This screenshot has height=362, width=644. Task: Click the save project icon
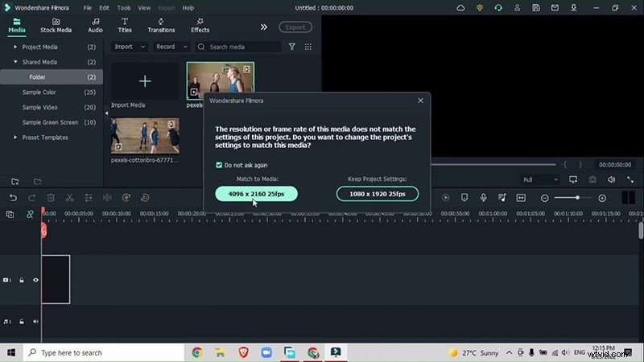pos(536,8)
